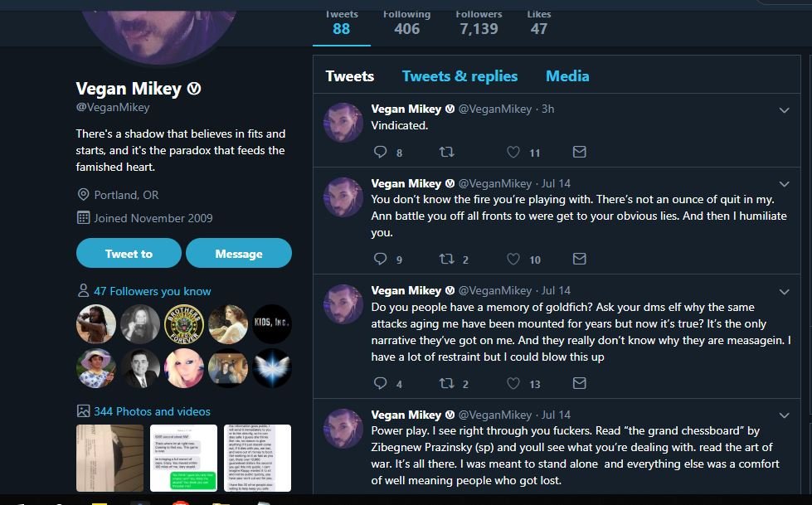Expand options for the "Vindicated." tweet

pos(785,110)
